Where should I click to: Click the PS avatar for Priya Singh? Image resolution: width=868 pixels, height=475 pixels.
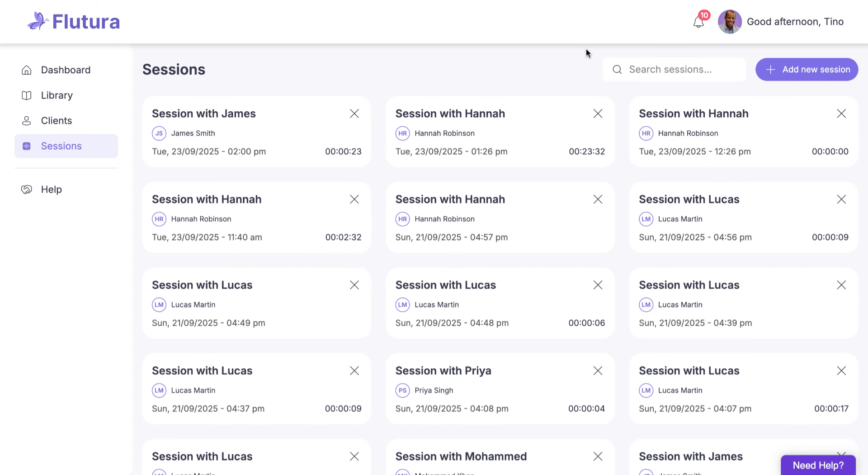(x=402, y=390)
